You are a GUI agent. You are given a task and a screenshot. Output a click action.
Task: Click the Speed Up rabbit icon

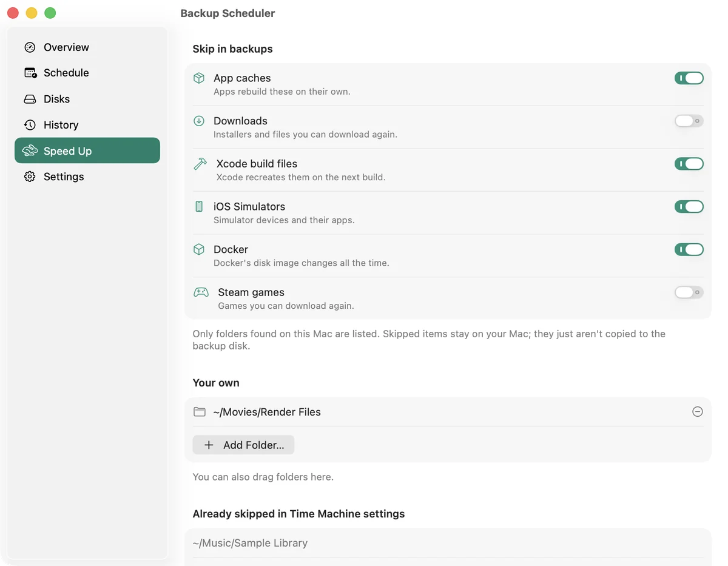[x=30, y=151]
